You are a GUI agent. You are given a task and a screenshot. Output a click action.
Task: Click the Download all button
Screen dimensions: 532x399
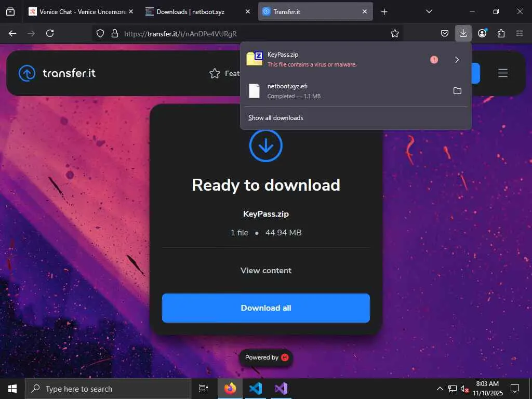266,308
